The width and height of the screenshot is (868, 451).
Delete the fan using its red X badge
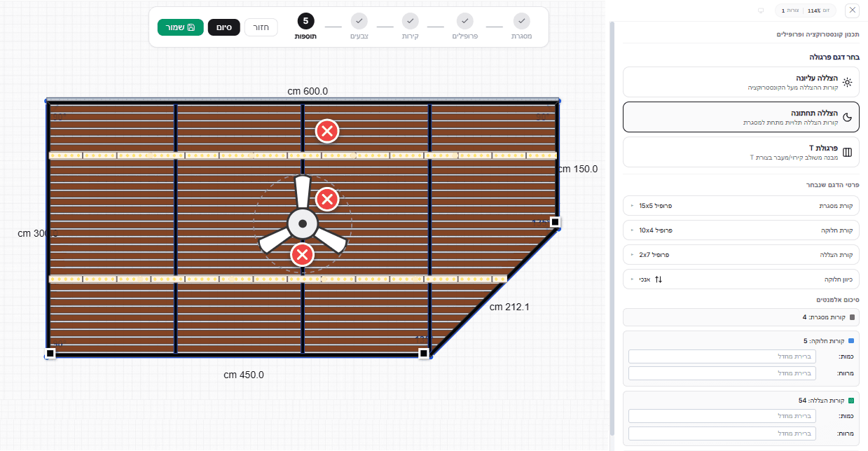pyautogui.click(x=327, y=200)
